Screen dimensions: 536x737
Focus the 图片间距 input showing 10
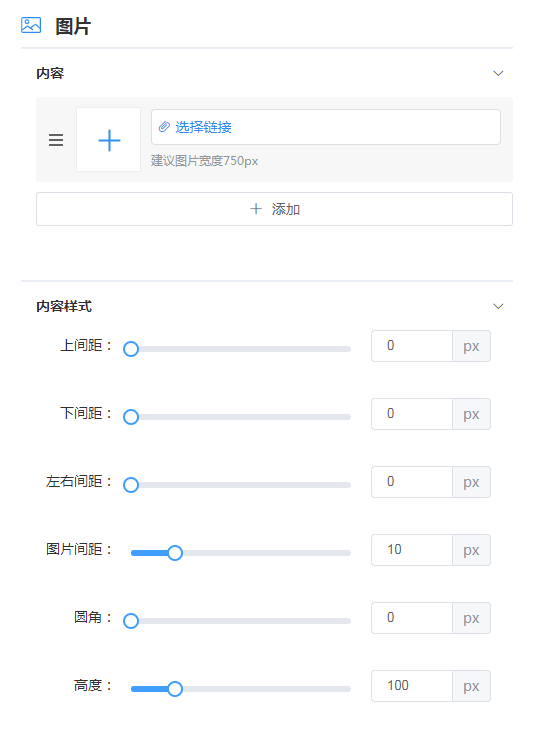(412, 550)
